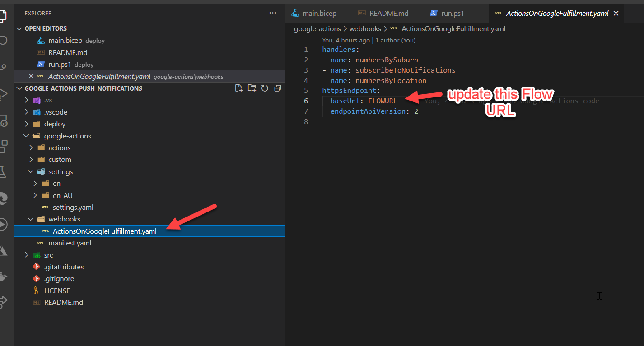
Task: Close ActionsOnGoogleFulfillment.yaml in Open Editors list
Action: 31,76
